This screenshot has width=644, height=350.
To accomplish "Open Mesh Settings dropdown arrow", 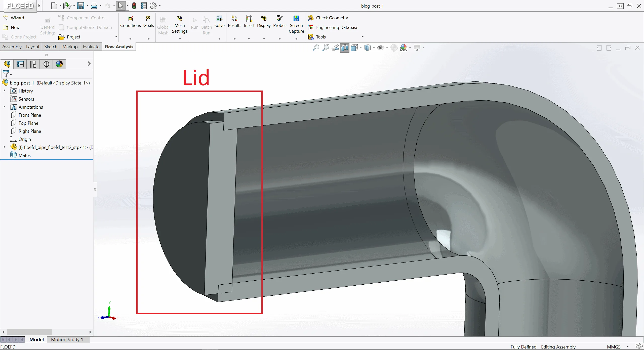I will 180,39.
